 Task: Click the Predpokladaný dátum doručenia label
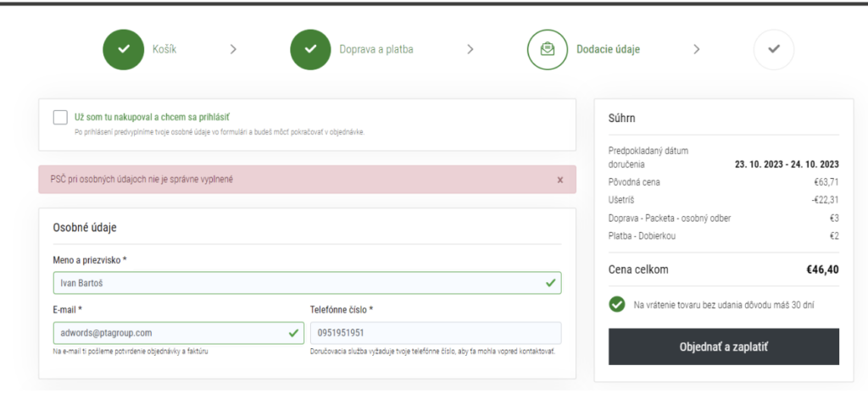point(648,158)
